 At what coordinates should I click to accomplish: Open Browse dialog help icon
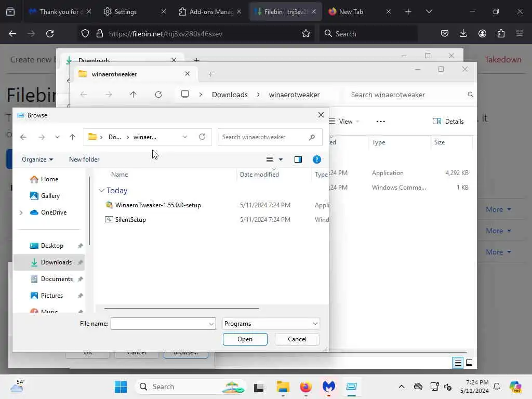point(317,159)
